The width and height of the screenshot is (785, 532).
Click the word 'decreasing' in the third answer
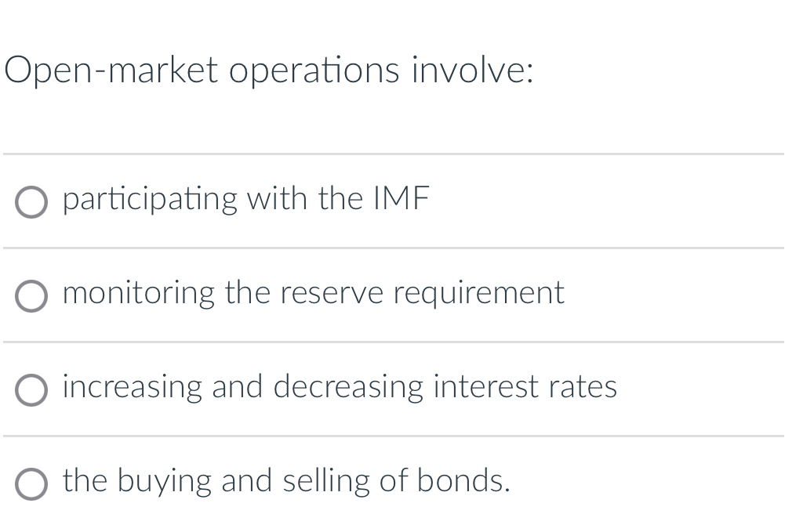point(348,387)
